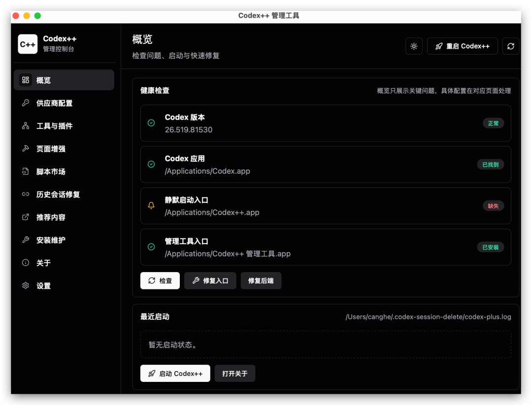
Task: Click the 概览 grid icon in sidebar
Action: [x=26, y=80]
